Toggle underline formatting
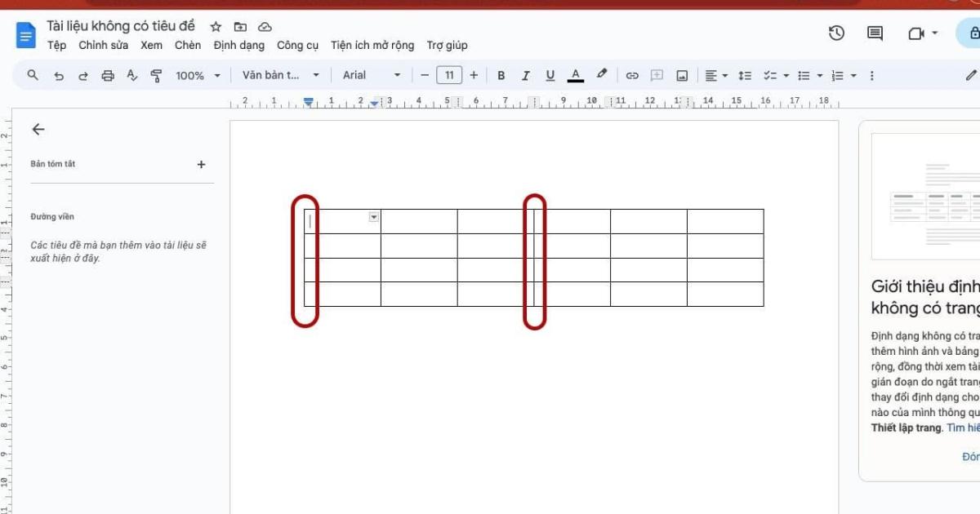 [550, 74]
